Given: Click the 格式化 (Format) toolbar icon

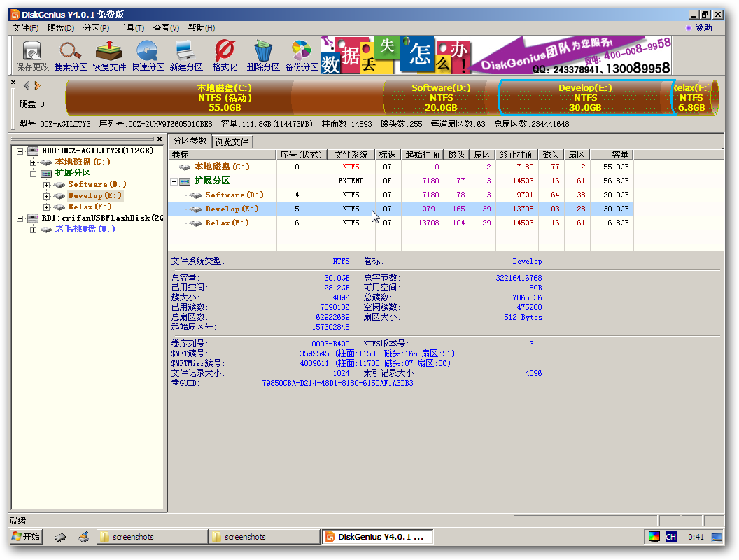Looking at the screenshot, I should tap(225, 55).
